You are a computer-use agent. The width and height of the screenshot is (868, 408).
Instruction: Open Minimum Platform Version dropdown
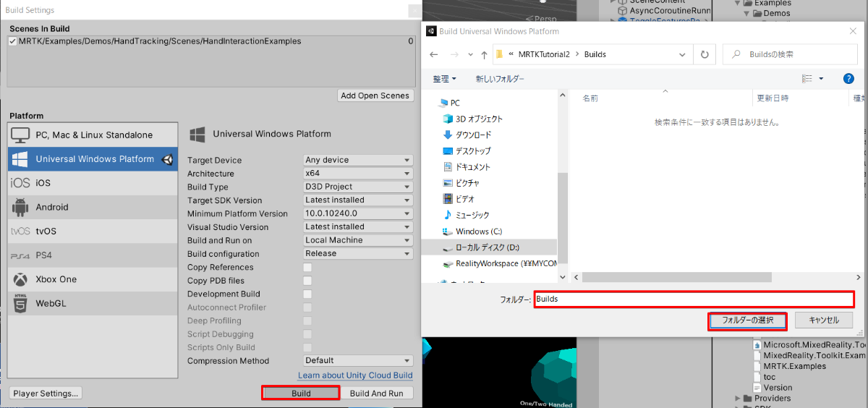click(358, 213)
